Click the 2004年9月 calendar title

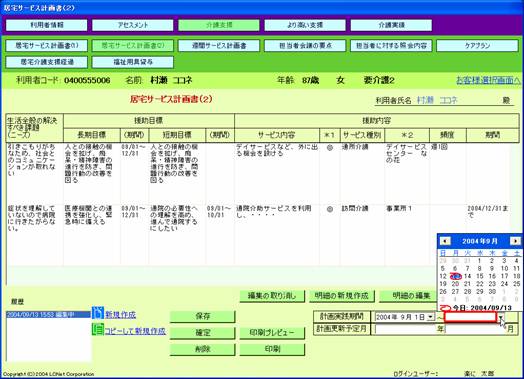(480, 241)
